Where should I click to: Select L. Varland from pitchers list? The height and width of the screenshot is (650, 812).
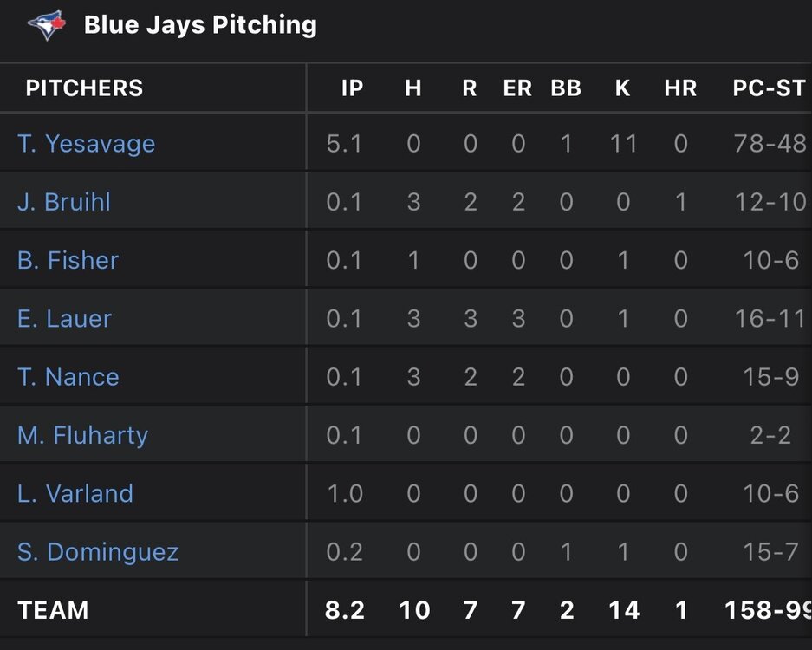click(75, 494)
